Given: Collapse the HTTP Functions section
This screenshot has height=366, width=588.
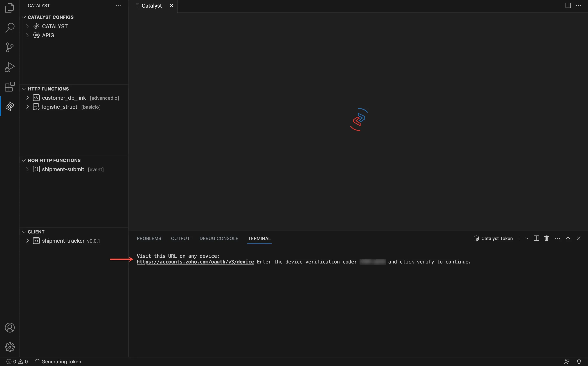Looking at the screenshot, I should [24, 89].
